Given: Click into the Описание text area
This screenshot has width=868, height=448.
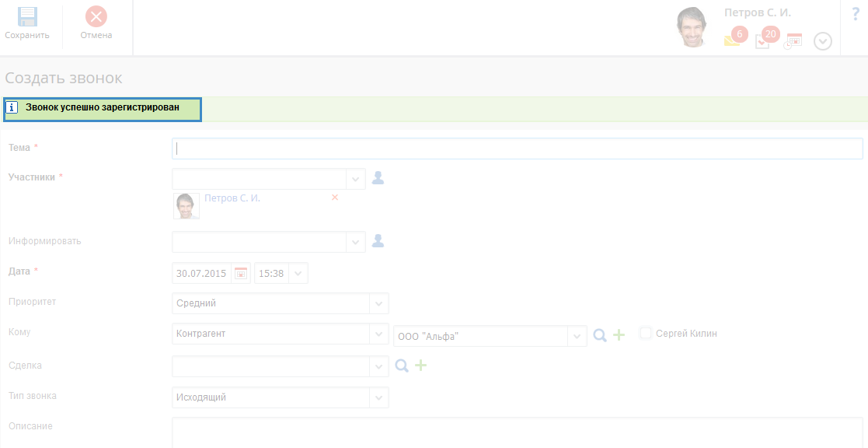Looking at the screenshot, I should [517, 432].
